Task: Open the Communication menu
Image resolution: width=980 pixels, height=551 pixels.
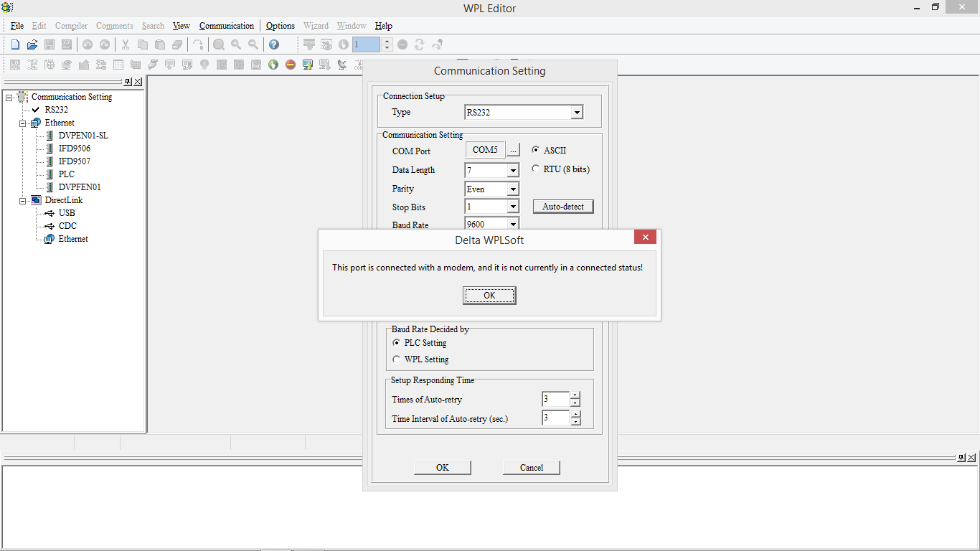Action: pos(227,26)
